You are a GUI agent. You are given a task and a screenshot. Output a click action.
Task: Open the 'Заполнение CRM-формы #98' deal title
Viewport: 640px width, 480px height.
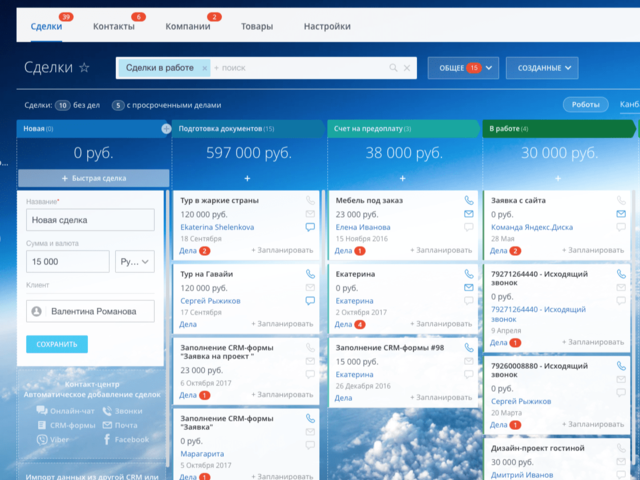click(x=390, y=348)
